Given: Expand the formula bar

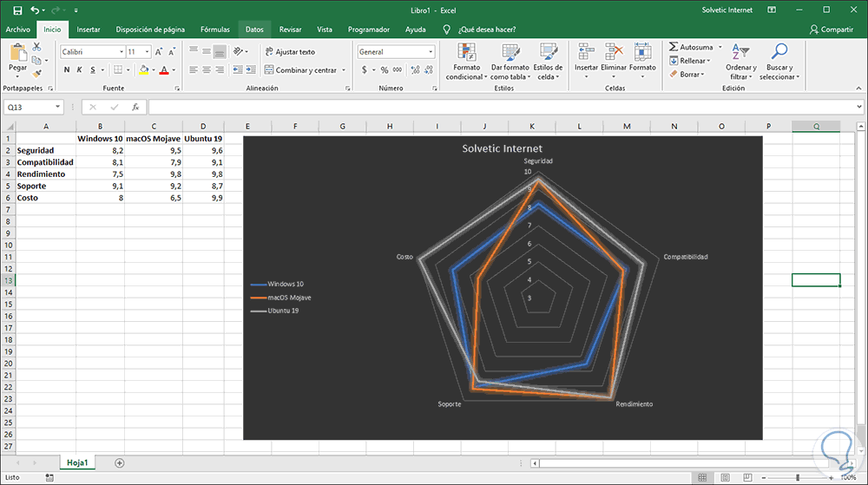Looking at the screenshot, I should click(x=858, y=108).
